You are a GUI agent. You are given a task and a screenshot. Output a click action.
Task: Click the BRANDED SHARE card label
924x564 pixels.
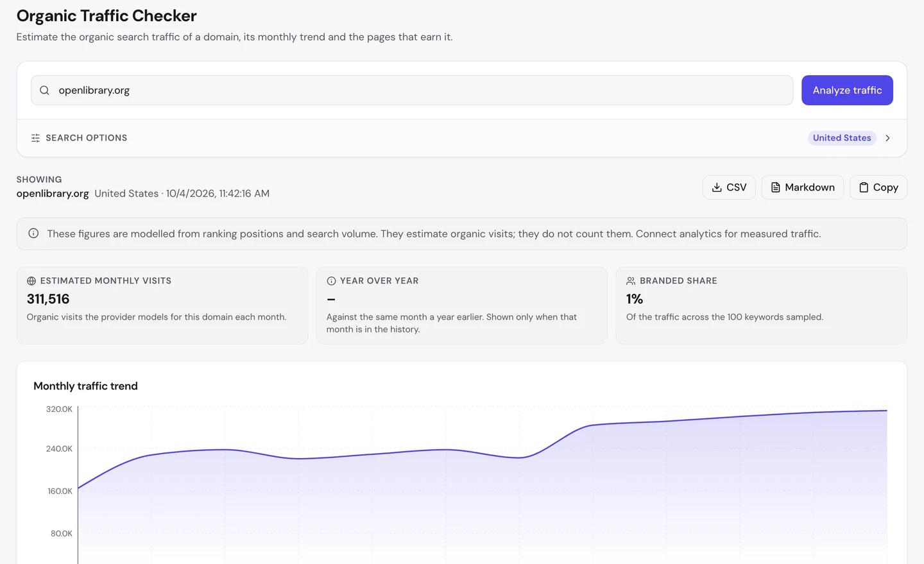coord(678,281)
